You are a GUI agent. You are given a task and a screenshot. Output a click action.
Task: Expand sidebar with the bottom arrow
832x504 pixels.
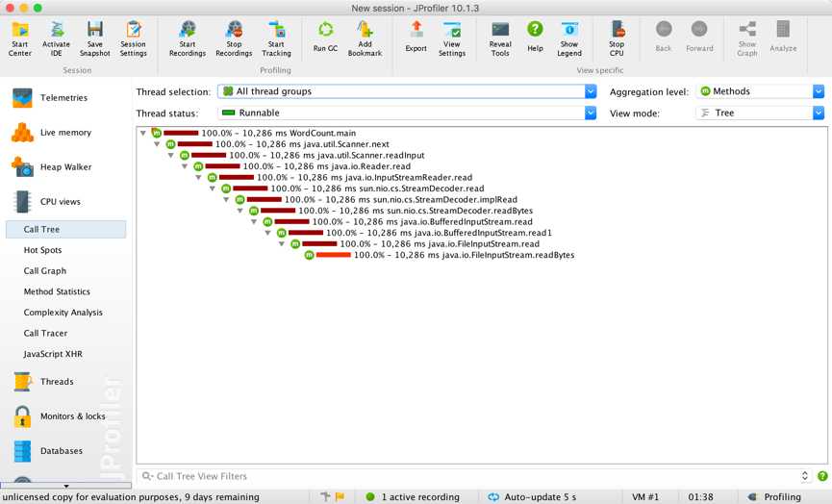pyautogui.click(x=65, y=486)
